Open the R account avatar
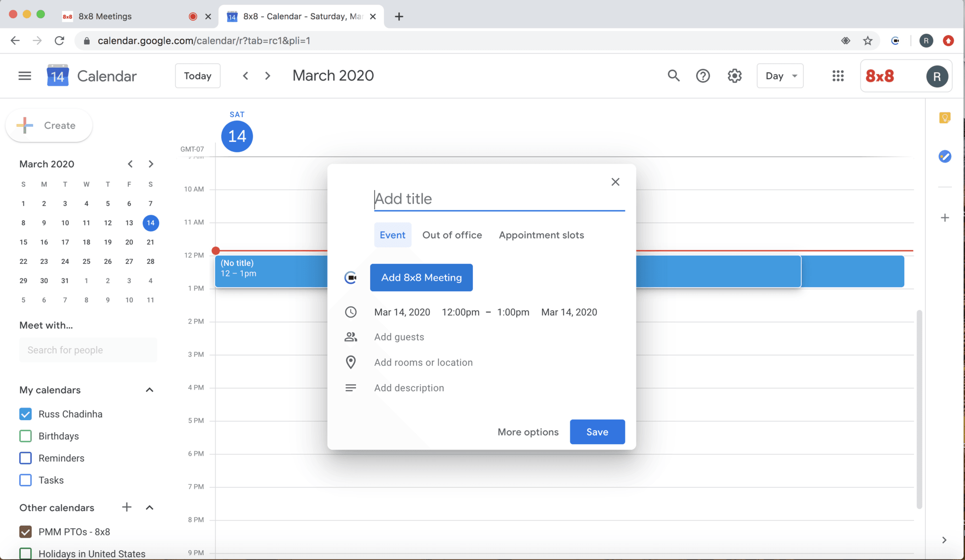Image resolution: width=965 pixels, height=560 pixels. click(937, 76)
